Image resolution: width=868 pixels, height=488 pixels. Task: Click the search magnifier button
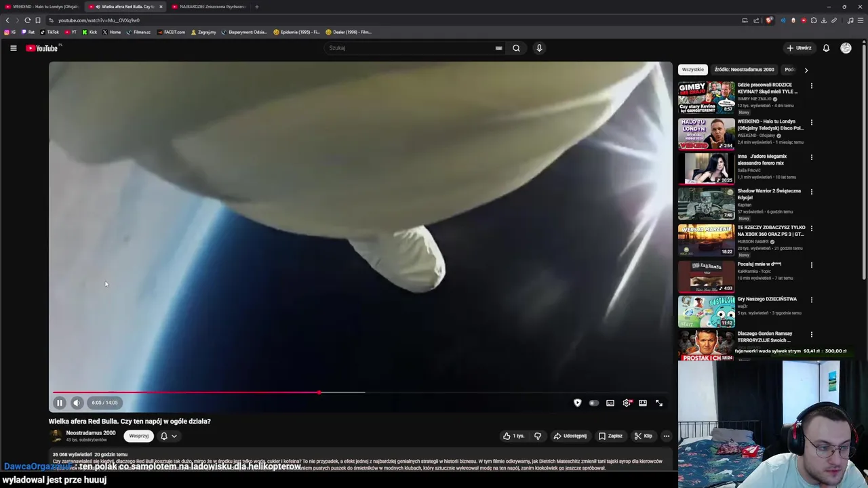point(516,48)
